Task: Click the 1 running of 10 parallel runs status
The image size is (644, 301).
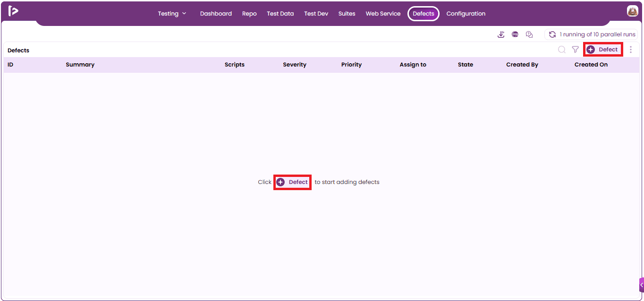Action: [x=598, y=34]
